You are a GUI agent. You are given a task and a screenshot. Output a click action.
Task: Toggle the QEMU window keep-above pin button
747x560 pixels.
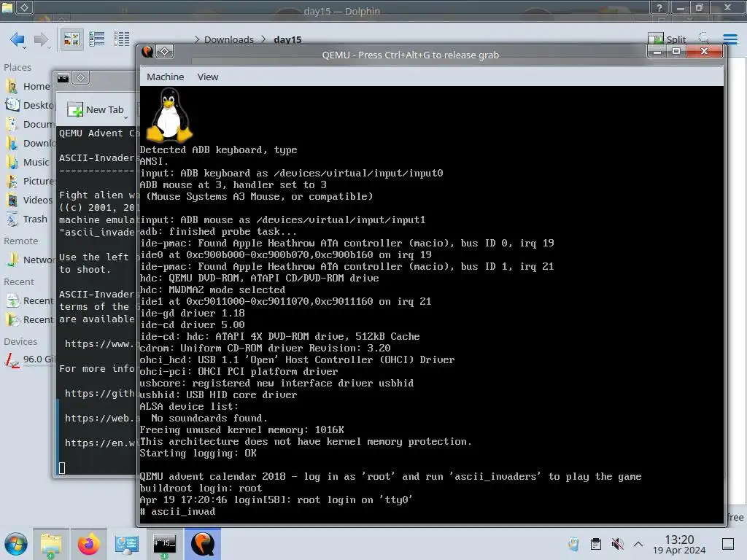click(x=164, y=52)
